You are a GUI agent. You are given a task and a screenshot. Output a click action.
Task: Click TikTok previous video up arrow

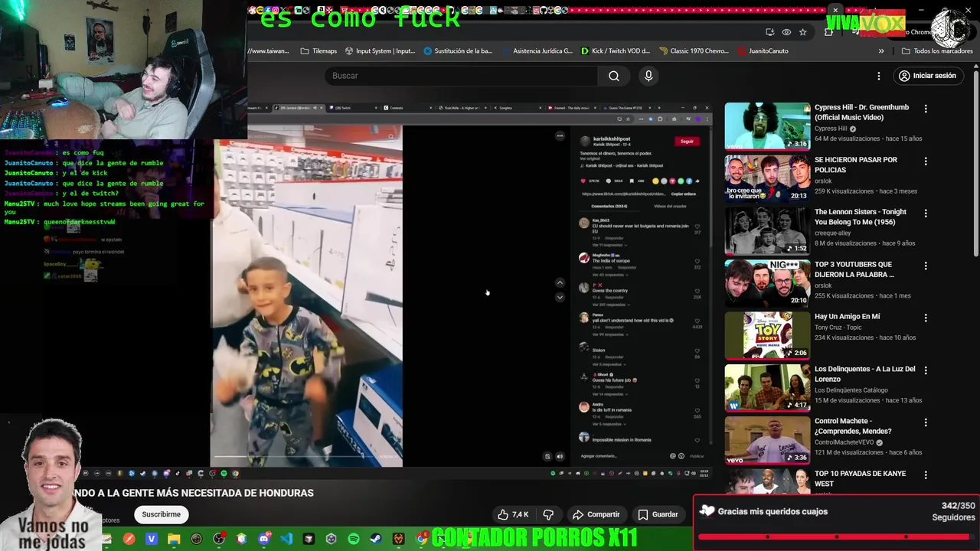560,282
